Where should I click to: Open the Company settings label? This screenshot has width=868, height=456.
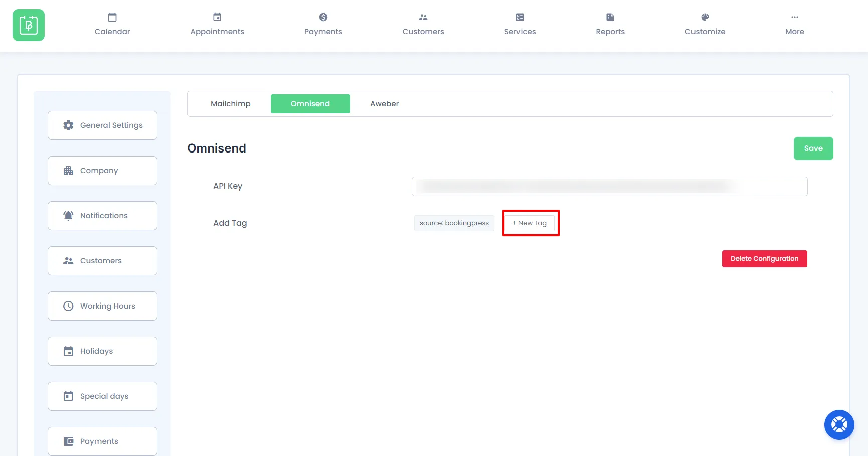[x=99, y=171]
